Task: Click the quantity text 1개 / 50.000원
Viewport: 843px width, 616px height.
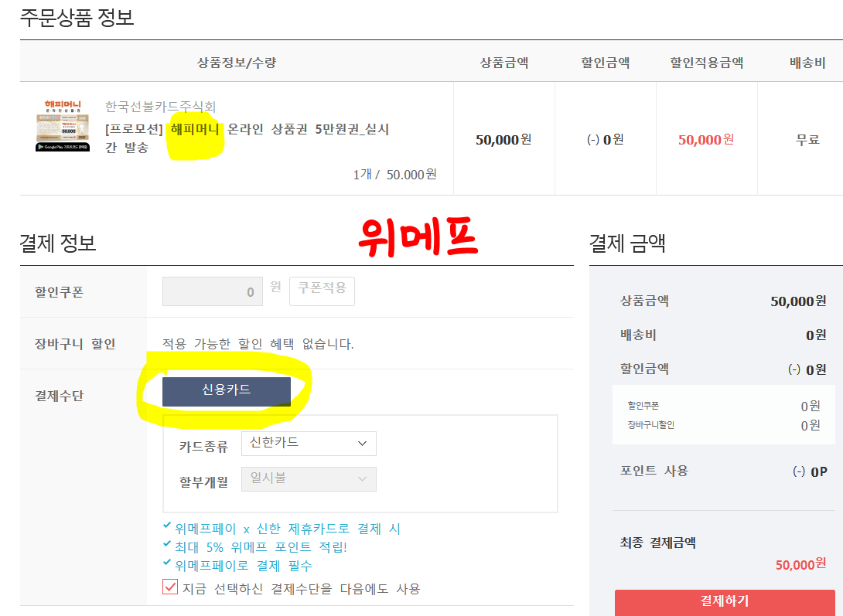Action: tap(394, 175)
